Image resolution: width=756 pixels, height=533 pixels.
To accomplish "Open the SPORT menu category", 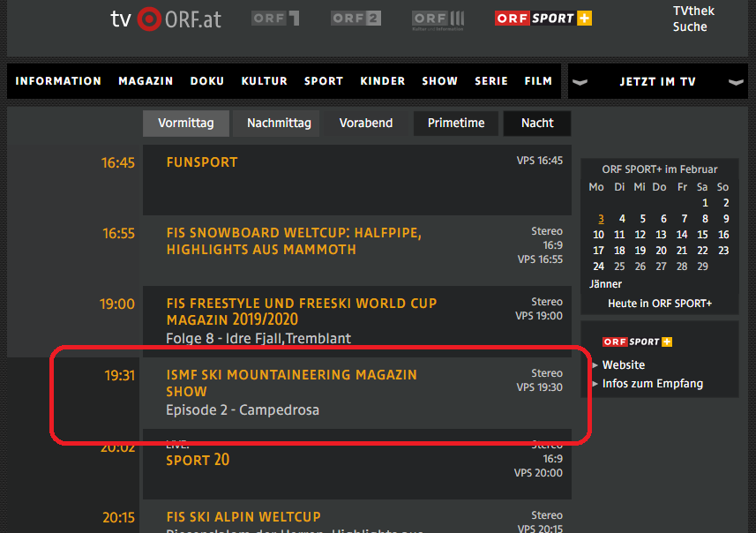I will (324, 81).
